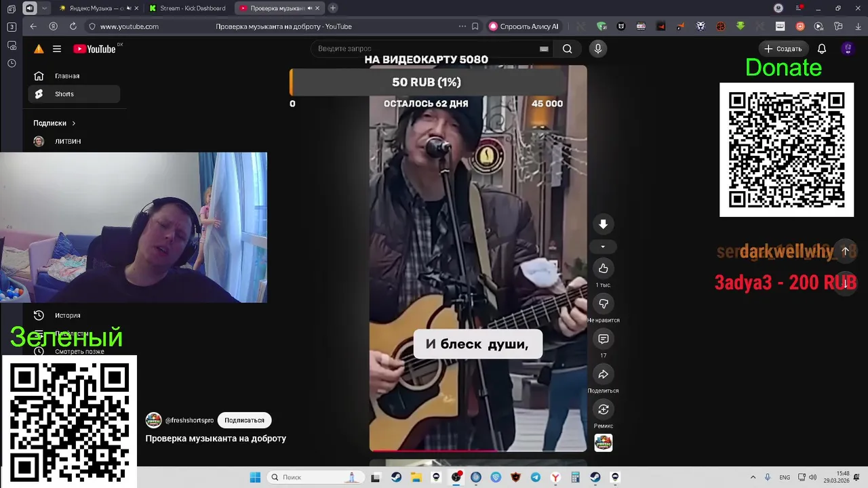868x488 pixels.
Task: Click the taskbar Поиск search box
Action: 315,477
